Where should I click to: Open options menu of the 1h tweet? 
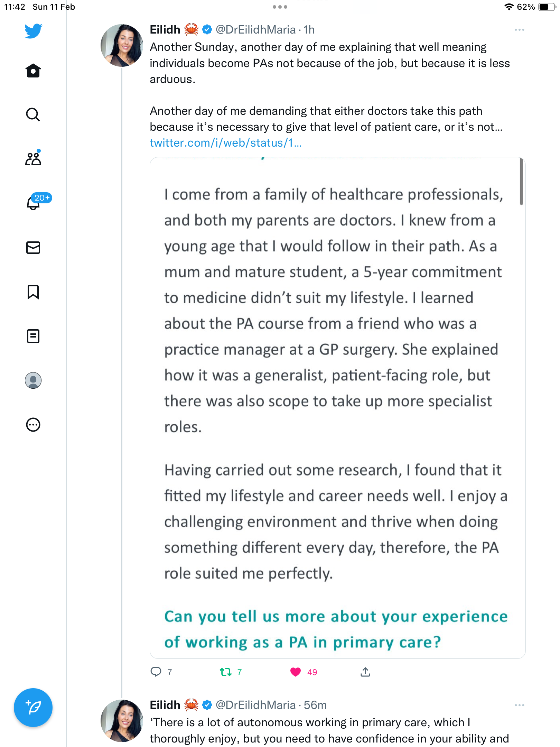[x=519, y=30]
